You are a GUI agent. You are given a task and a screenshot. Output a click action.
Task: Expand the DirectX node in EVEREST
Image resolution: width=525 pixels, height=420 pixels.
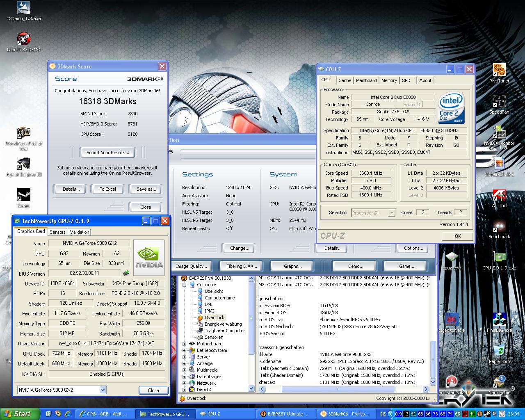click(184, 390)
